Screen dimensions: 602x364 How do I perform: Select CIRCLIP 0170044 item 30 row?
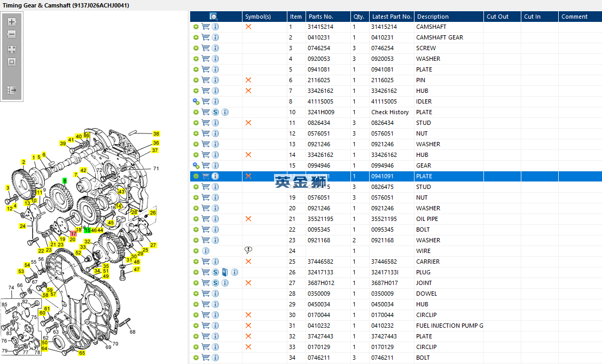tap(396, 315)
